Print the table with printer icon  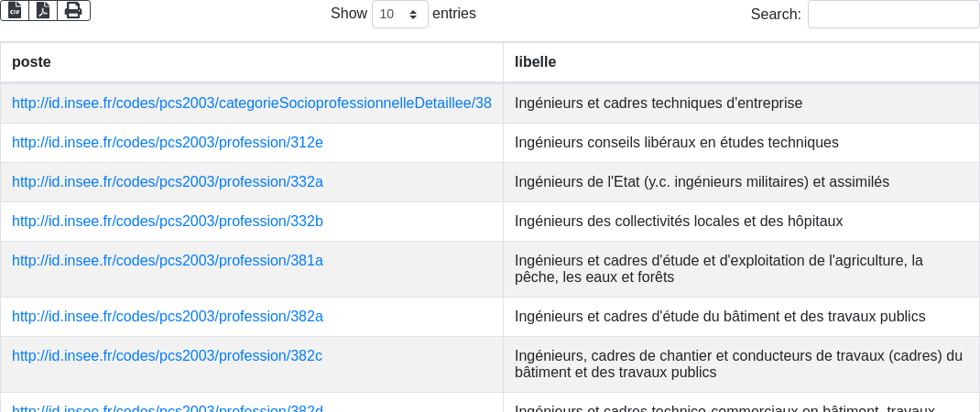coord(73,10)
